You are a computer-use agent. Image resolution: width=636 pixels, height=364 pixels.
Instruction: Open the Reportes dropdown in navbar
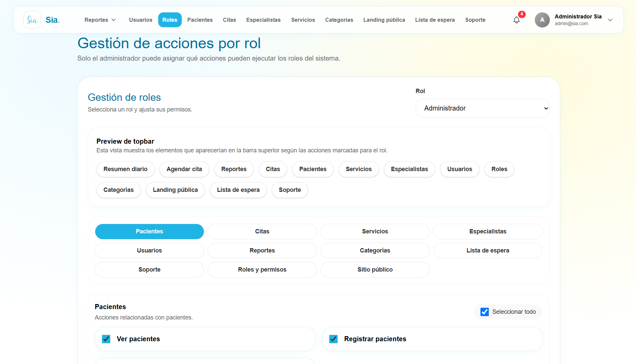point(100,20)
